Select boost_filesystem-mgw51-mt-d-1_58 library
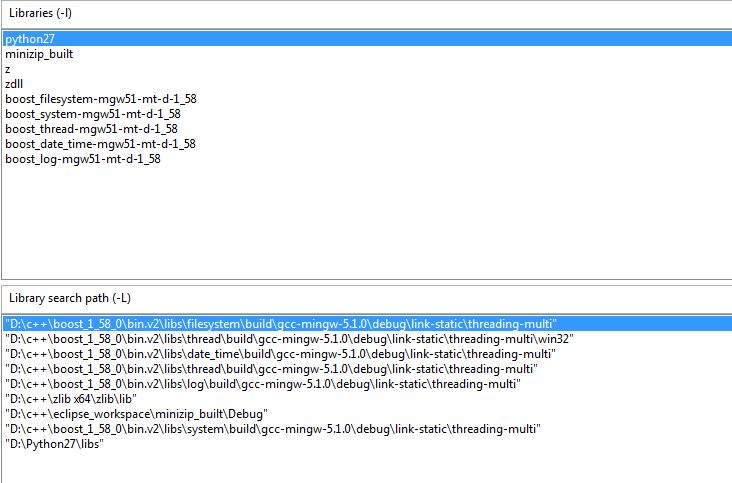The height and width of the screenshot is (483, 732). [x=101, y=99]
